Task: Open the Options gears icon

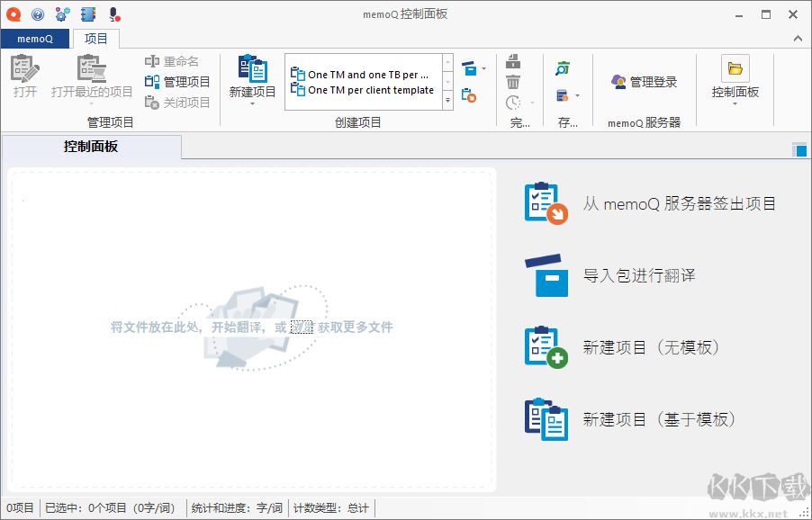Action: point(63,14)
